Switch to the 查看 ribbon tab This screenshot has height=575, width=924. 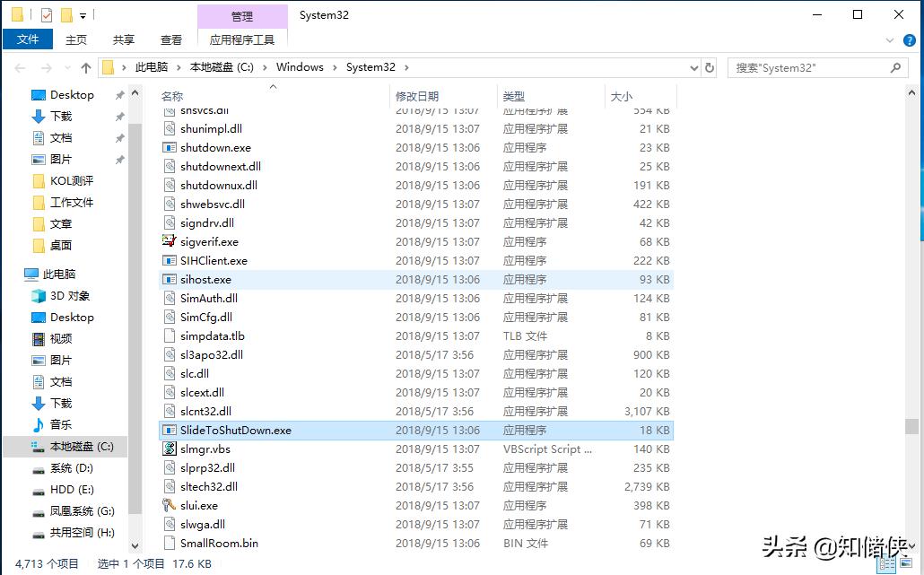point(171,39)
